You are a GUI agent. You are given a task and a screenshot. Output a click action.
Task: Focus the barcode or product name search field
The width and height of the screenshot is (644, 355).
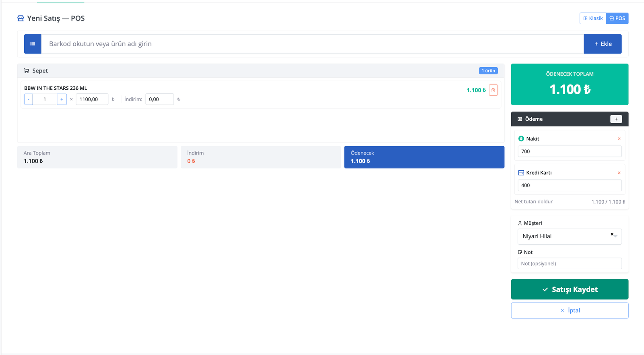pyautogui.click(x=312, y=44)
